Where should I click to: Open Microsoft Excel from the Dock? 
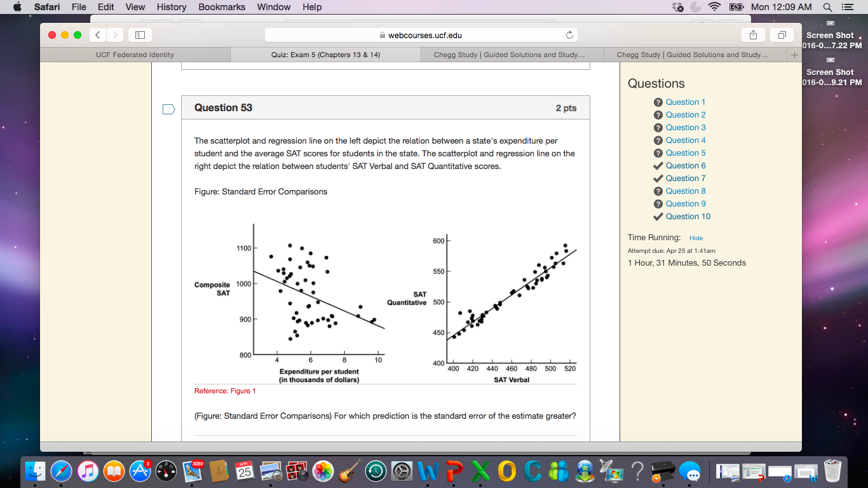pyautogui.click(x=479, y=472)
